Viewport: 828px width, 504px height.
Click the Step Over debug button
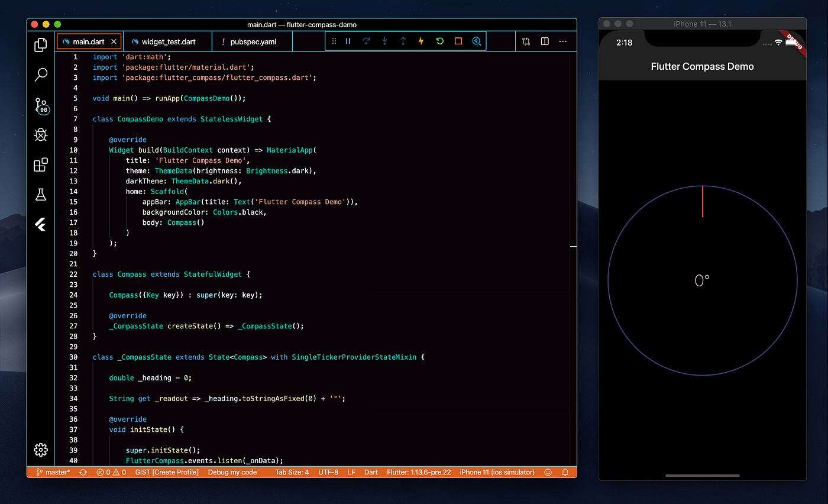pos(366,41)
